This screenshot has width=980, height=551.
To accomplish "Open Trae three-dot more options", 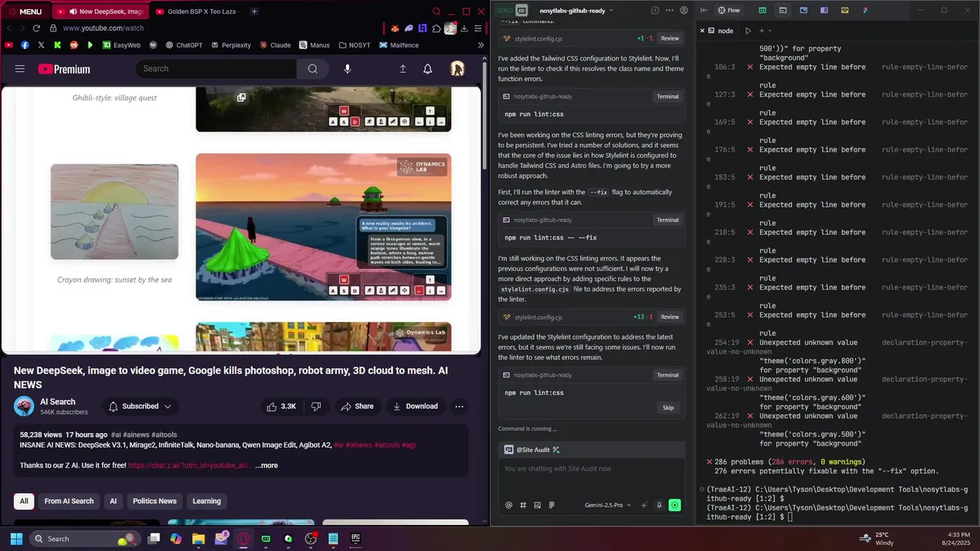I will tap(669, 11).
